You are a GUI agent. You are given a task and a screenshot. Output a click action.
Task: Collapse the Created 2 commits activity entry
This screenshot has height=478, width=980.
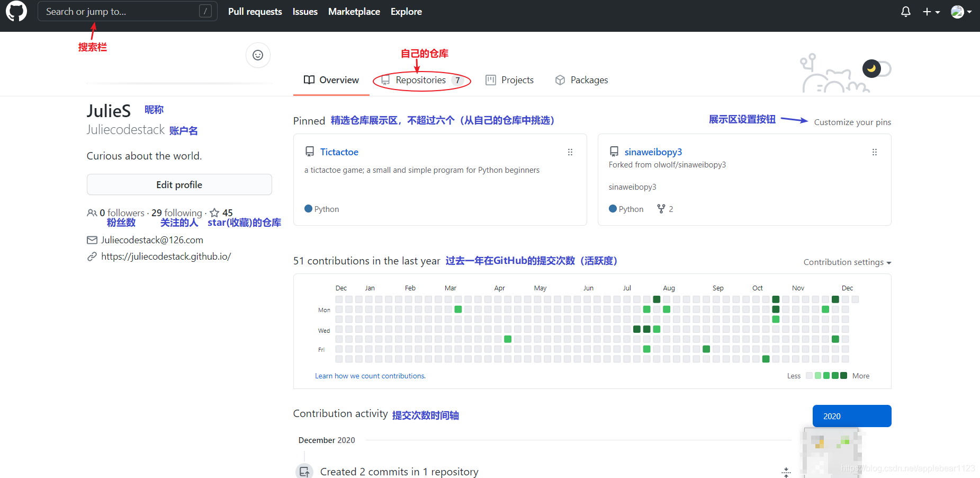pos(786,472)
